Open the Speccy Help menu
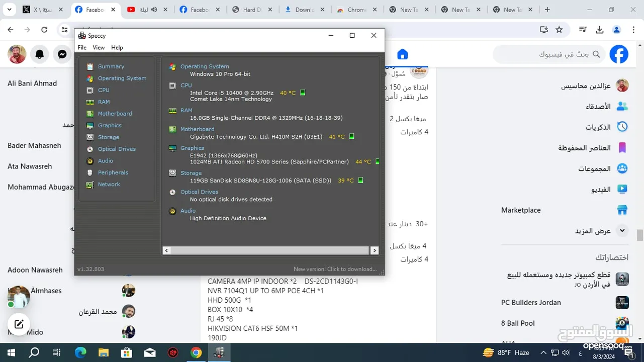 coord(117,48)
